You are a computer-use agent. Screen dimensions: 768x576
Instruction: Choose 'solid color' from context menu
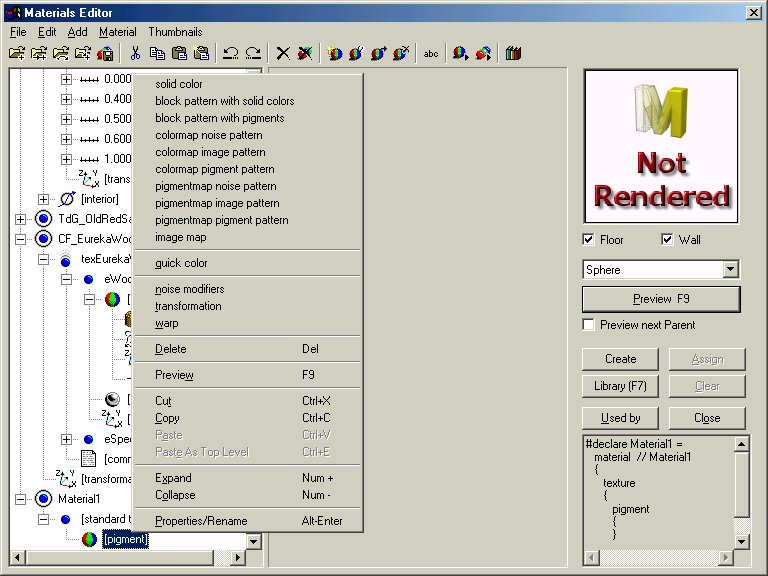point(179,84)
